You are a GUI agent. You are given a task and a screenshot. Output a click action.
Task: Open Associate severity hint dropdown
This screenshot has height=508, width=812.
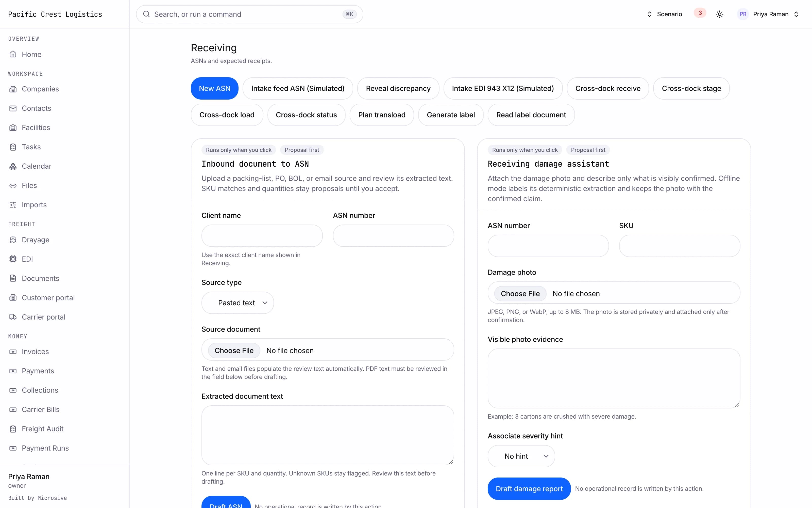[x=521, y=456]
